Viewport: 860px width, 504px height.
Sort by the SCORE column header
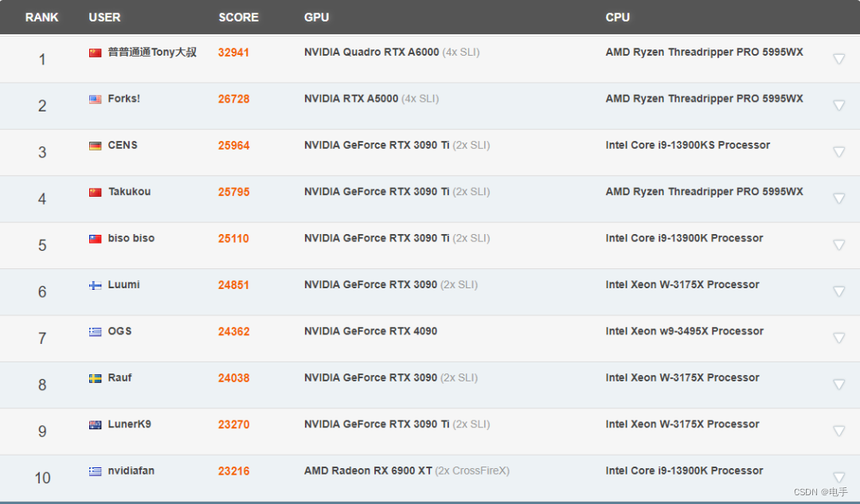pos(239,18)
